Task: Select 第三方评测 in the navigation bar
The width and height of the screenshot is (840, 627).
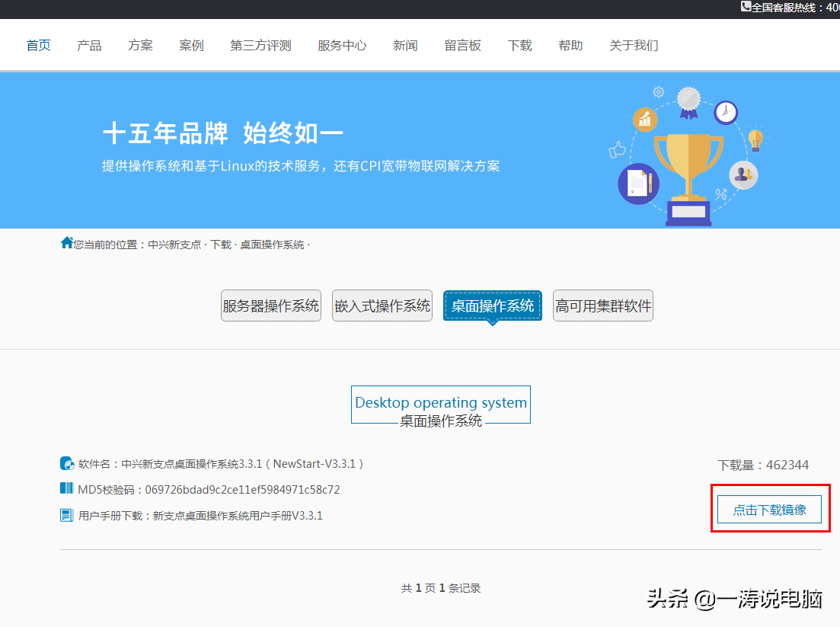Action: point(261,46)
